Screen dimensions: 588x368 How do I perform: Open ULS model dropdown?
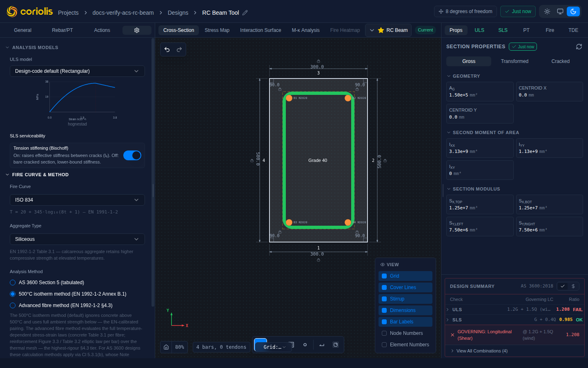click(77, 71)
